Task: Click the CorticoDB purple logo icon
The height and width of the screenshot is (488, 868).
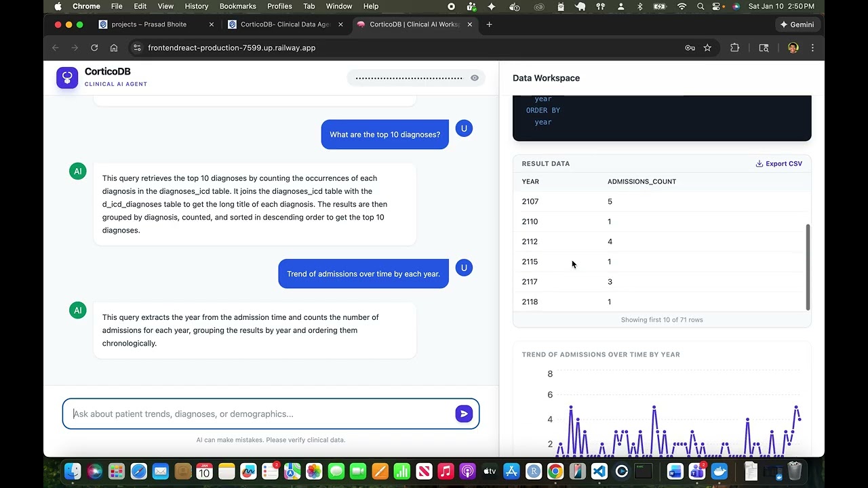Action: point(67,78)
